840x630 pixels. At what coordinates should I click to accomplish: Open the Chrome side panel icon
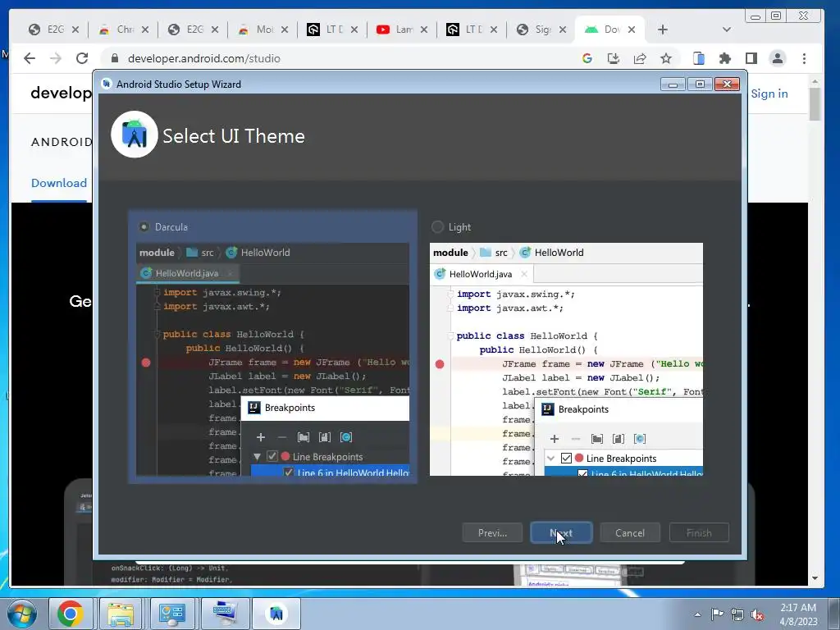pyautogui.click(x=751, y=58)
